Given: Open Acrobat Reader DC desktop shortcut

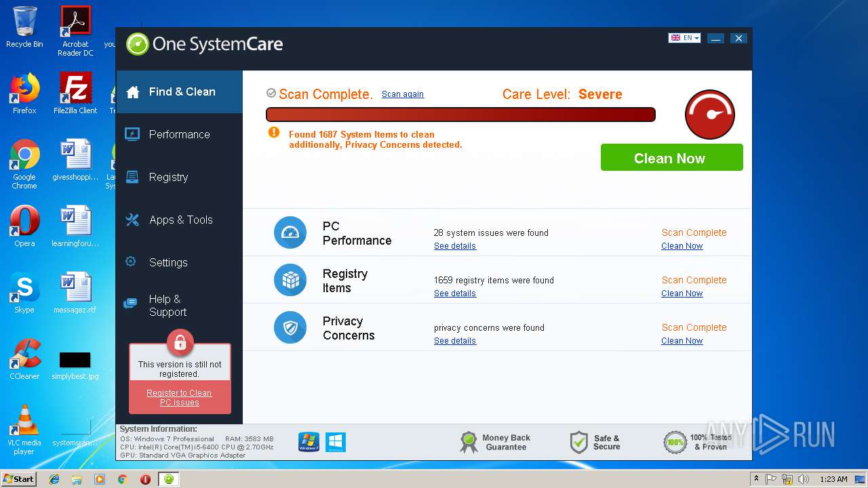Looking at the screenshot, I should 75,30.
